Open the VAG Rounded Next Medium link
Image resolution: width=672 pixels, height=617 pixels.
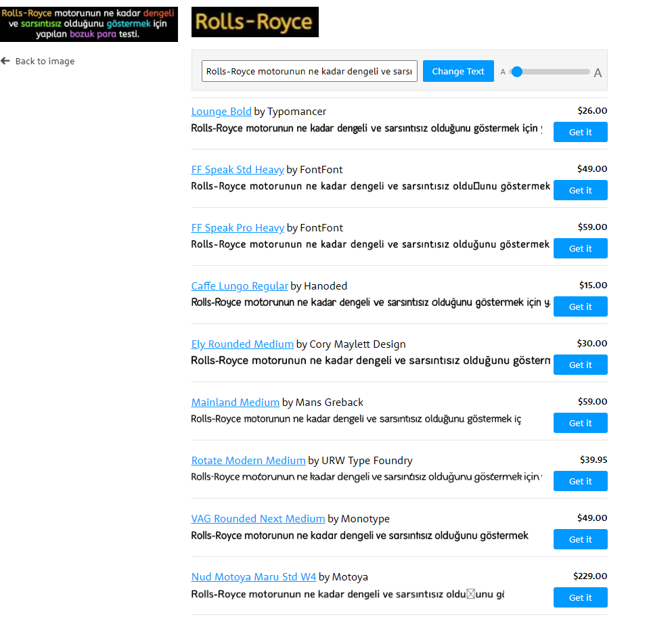258,519
